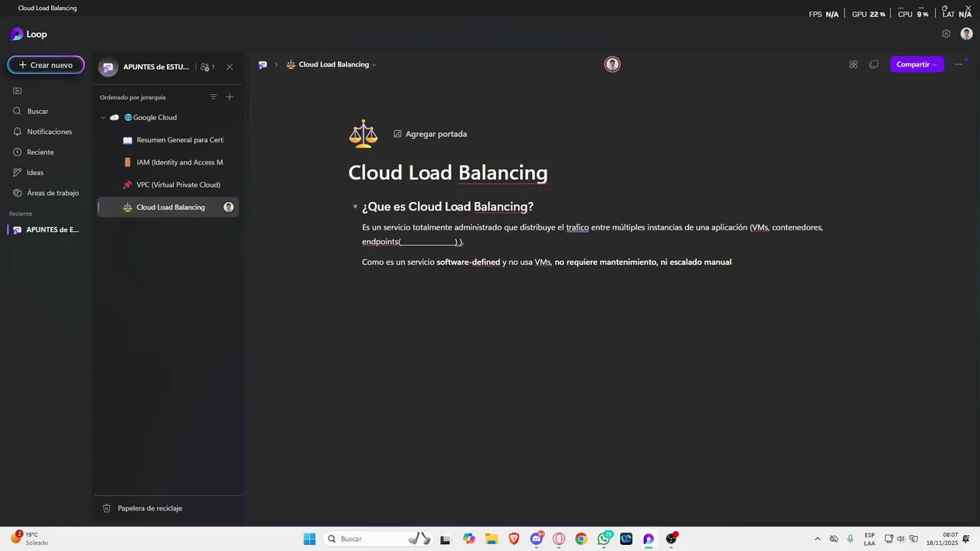Click the Loop icon in the taskbar
The width and height of the screenshot is (980, 551).
[648, 539]
